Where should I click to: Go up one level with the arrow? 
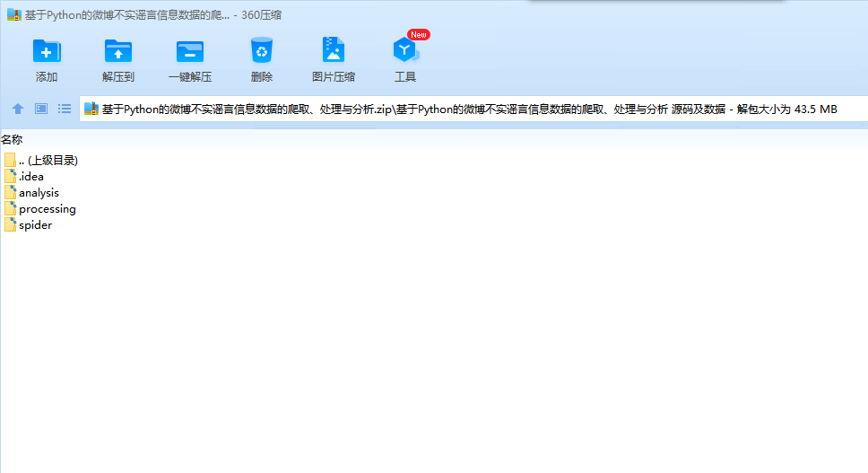pos(18,109)
